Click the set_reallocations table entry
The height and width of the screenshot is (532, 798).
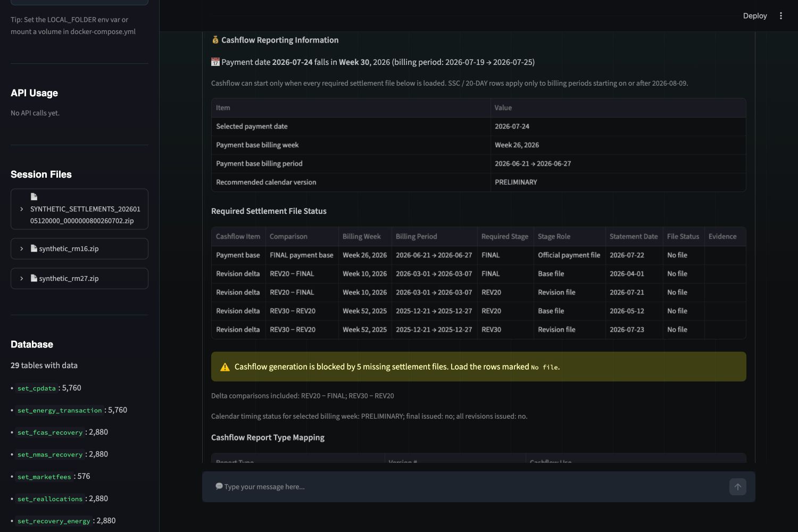point(50,499)
